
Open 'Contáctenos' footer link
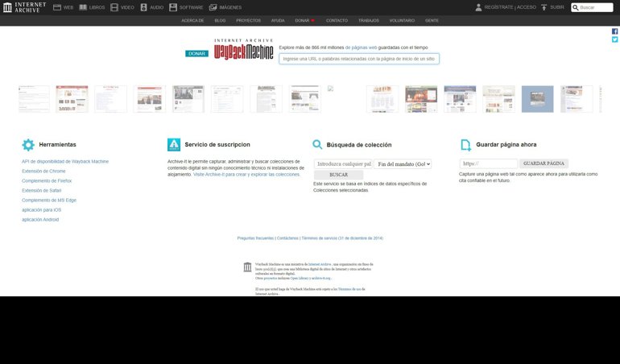point(287,238)
